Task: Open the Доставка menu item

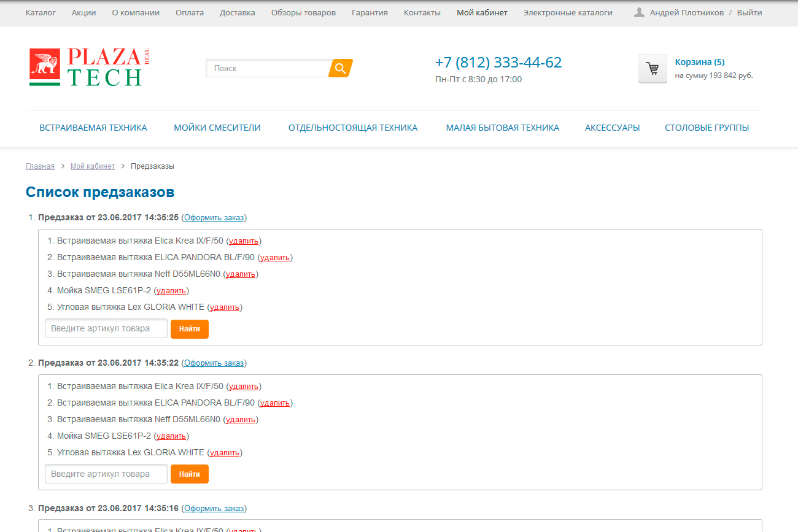Action: pos(238,12)
